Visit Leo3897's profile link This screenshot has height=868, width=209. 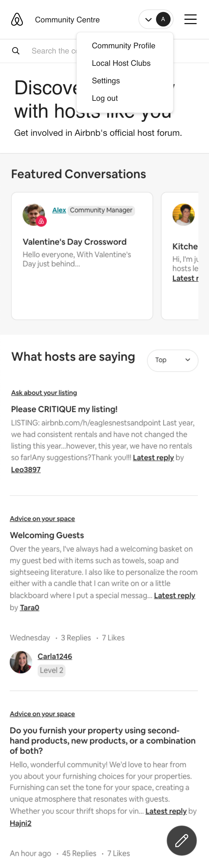coord(26,469)
